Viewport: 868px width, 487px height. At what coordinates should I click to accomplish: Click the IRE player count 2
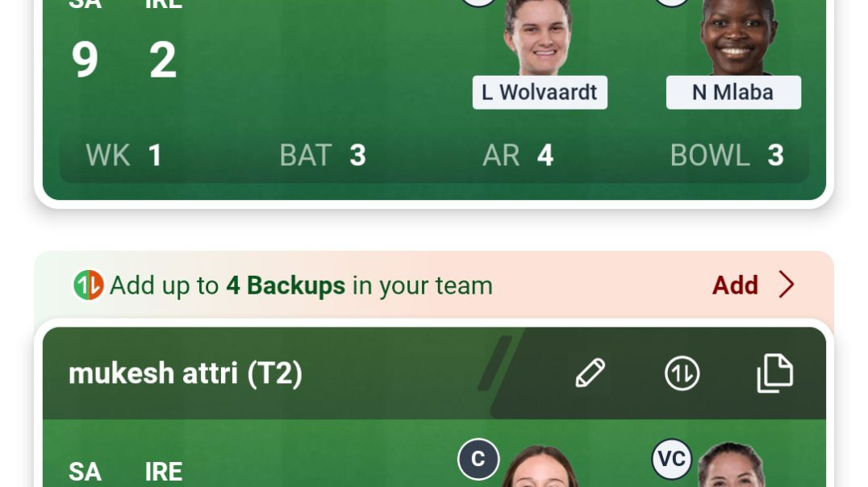tap(163, 59)
